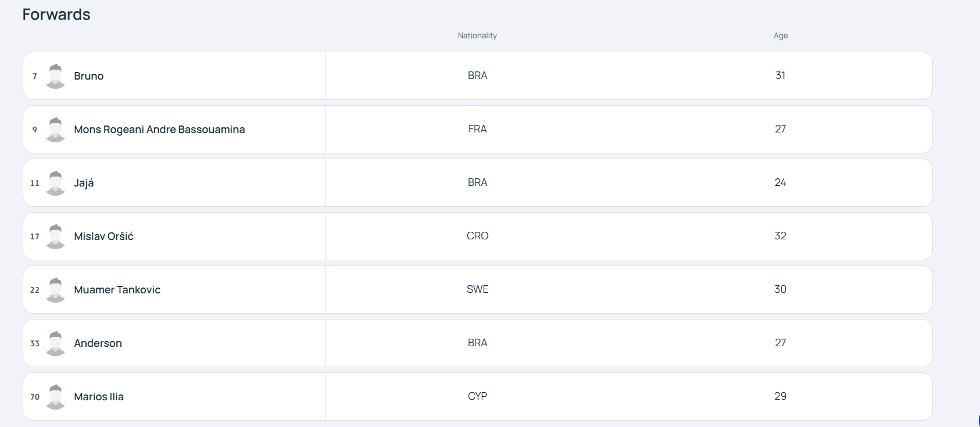Viewport: 980px width, 427px height.
Task: Click Muamer Tankovic's avatar icon
Action: click(x=56, y=290)
